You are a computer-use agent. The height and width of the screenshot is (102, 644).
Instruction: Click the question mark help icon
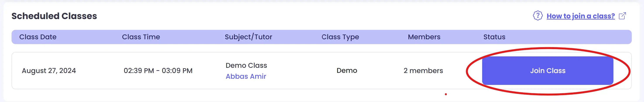(x=538, y=16)
